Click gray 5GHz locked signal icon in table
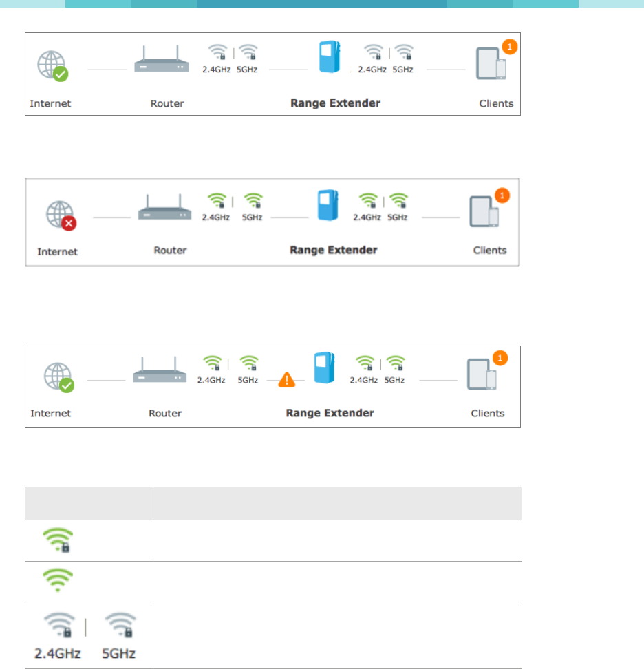644x669 pixels. pyautogui.click(x=120, y=625)
